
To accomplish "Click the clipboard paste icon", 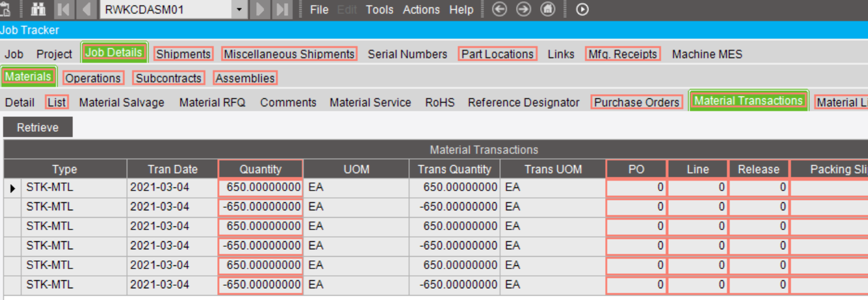I will point(5,9).
